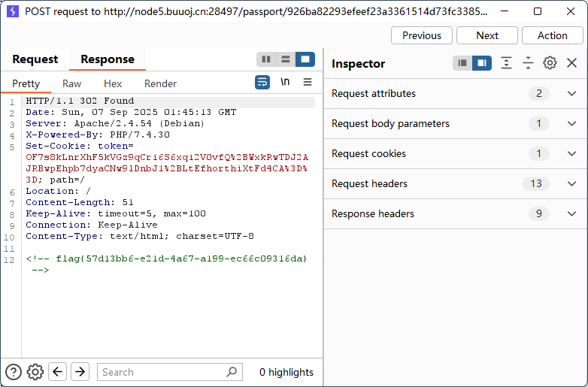Toggle show non-printable characters \n icon
This screenshot has height=387, width=588.
point(285,83)
